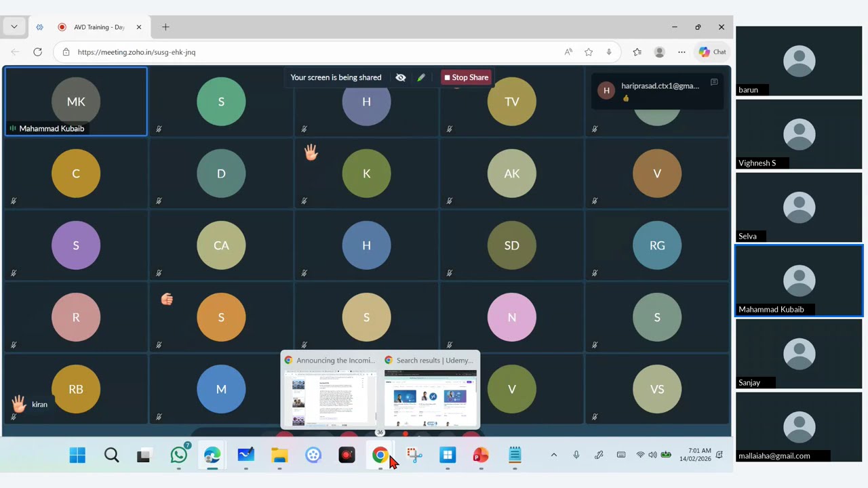Click the Stop Share button
The image size is (868, 488).
click(x=466, y=77)
